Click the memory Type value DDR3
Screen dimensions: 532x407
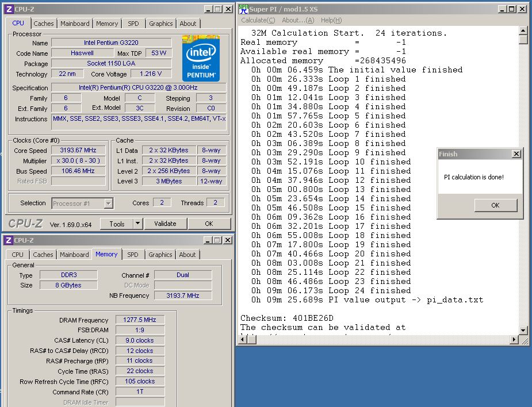69,275
